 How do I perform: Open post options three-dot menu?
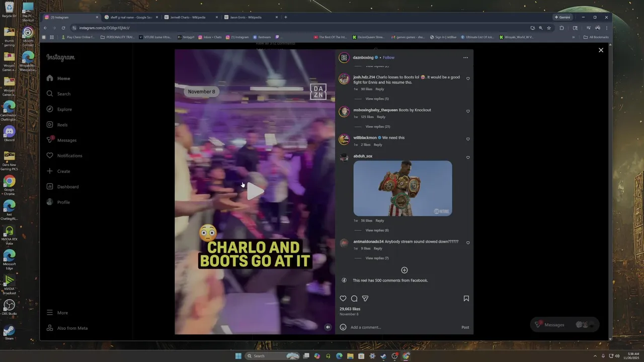pos(465,58)
